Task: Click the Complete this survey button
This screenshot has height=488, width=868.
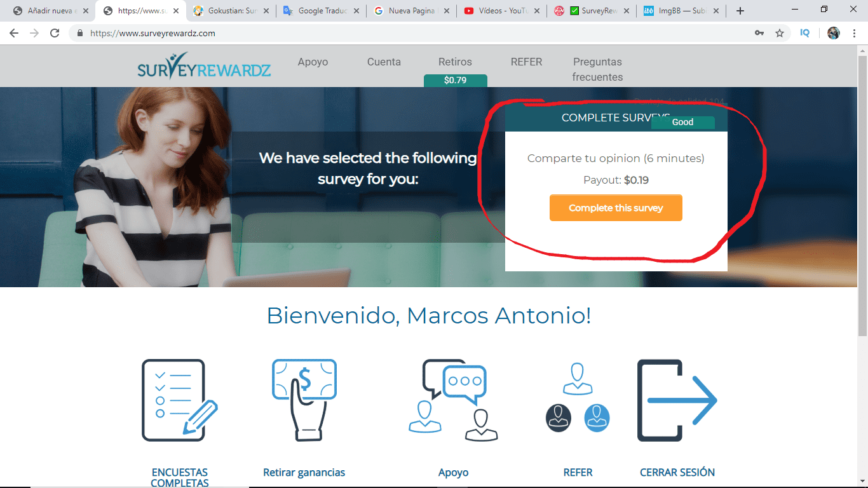Action: point(616,208)
